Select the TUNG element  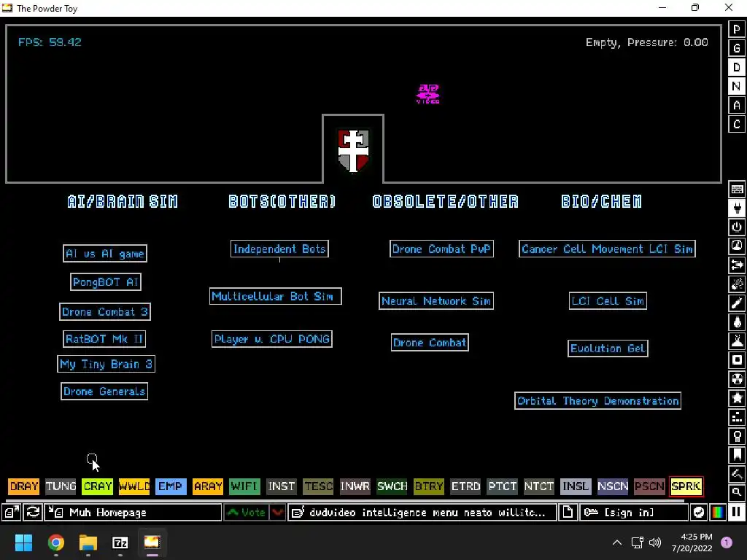click(x=61, y=486)
